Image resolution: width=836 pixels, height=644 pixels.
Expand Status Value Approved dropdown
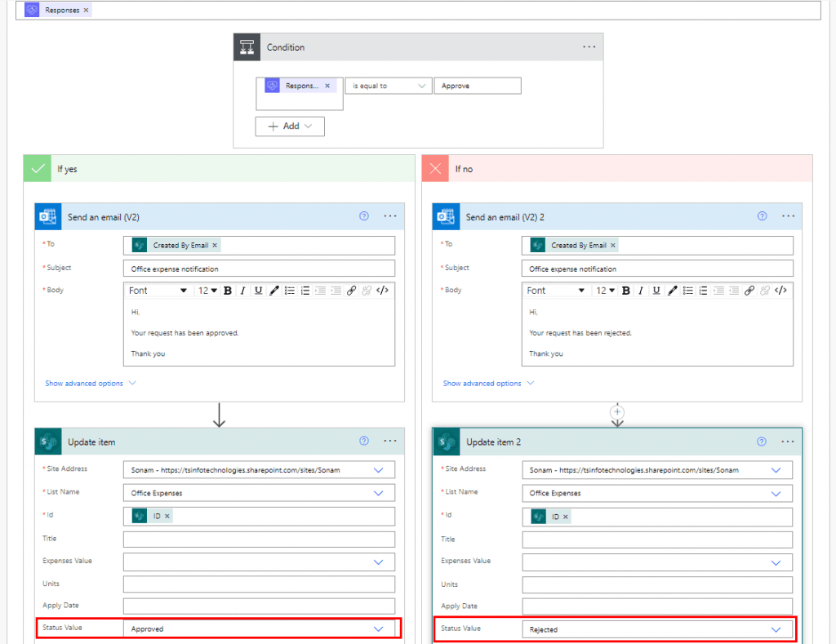tap(379, 629)
